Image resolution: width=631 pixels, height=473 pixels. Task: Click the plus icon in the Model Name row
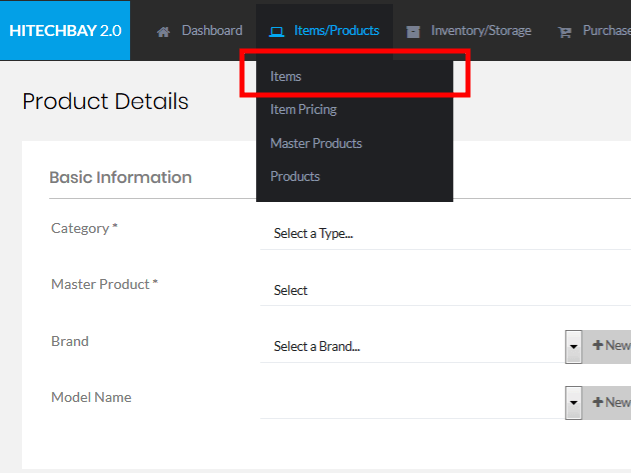click(598, 402)
